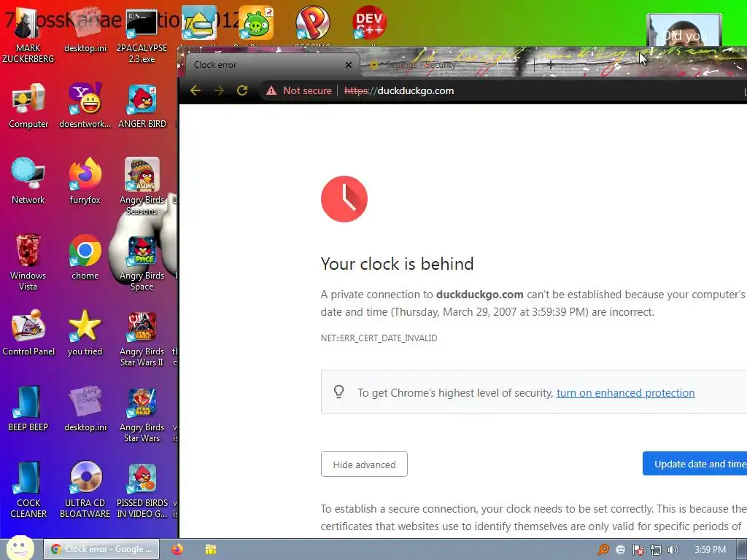The width and height of the screenshot is (747, 560).
Task: Select the 2PACALYPSE 2.3.exe icon
Action: click(x=142, y=36)
